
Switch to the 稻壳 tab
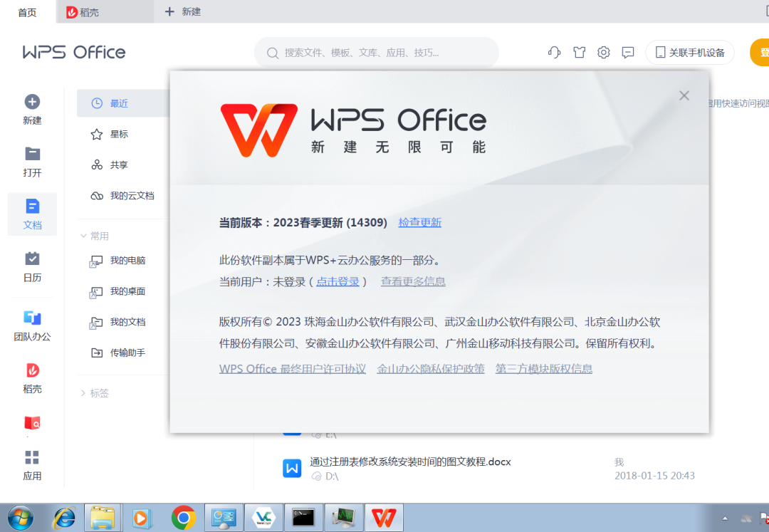point(105,12)
